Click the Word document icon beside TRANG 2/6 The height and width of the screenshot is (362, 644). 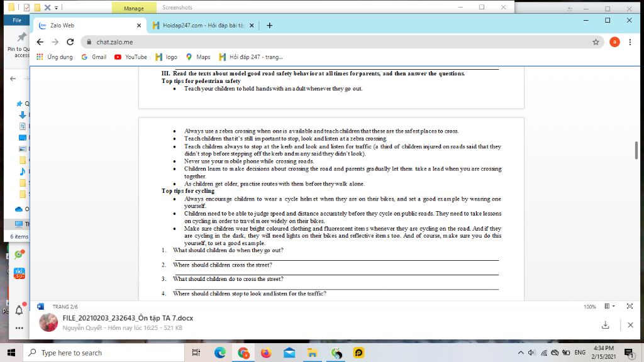(40, 307)
